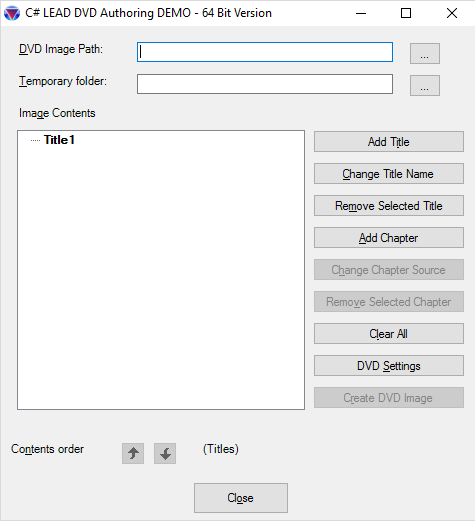Browse for DVD Image Path using ellipsis button

pyautogui.click(x=425, y=53)
